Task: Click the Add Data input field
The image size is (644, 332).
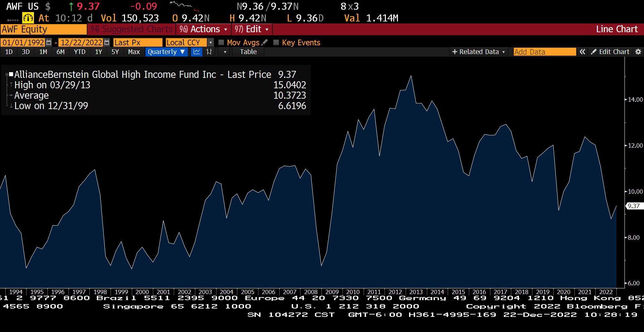Action: [x=545, y=52]
